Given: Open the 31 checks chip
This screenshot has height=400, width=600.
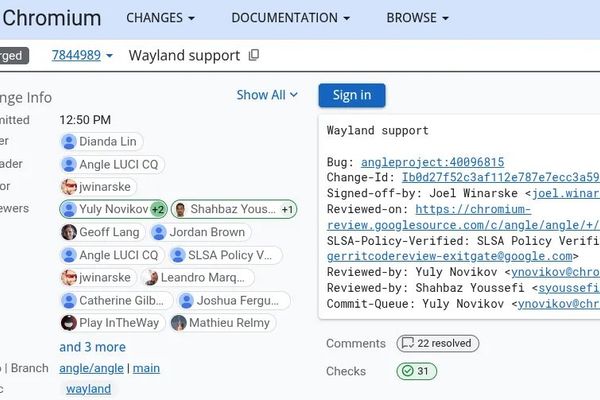Looking at the screenshot, I should pyautogui.click(x=416, y=371).
